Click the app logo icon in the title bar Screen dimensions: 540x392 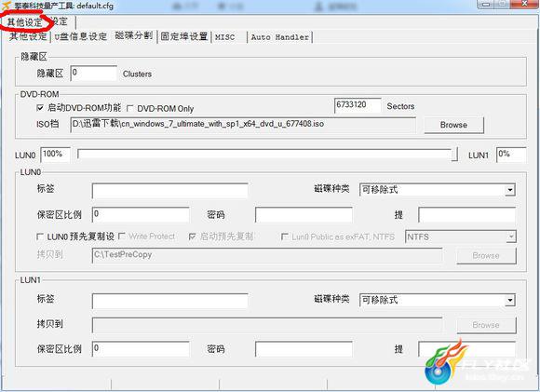point(7,6)
